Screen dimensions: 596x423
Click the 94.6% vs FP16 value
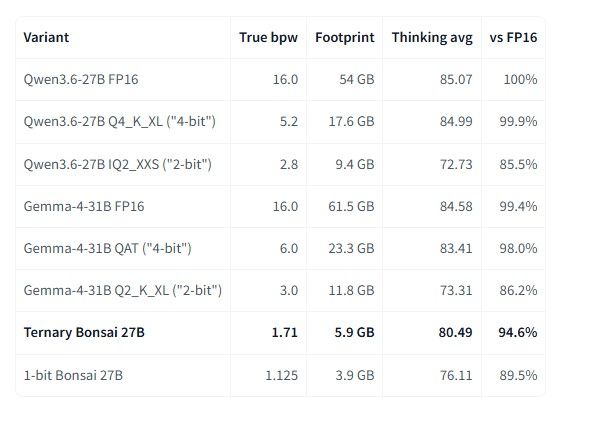click(517, 333)
